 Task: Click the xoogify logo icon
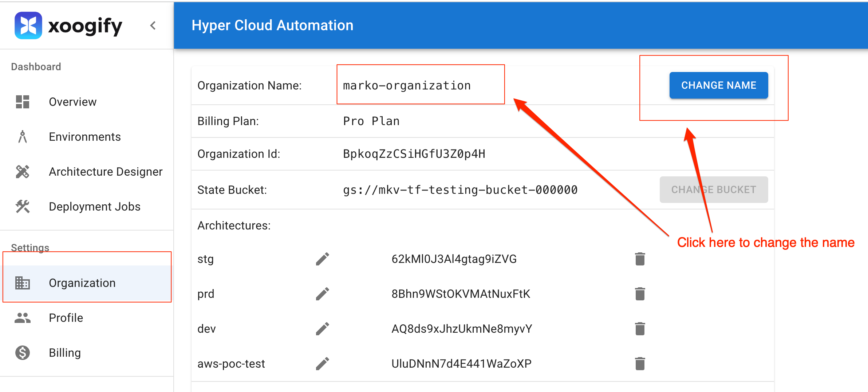[x=28, y=25]
